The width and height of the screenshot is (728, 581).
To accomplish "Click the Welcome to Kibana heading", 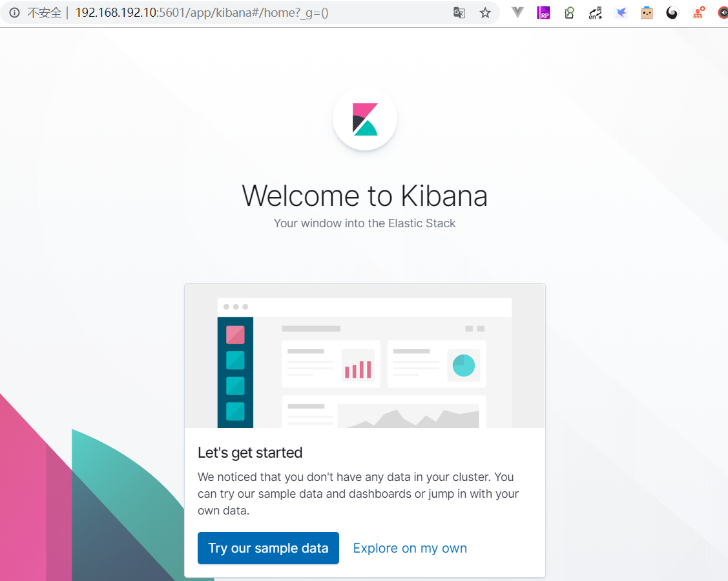I will [365, 196].
